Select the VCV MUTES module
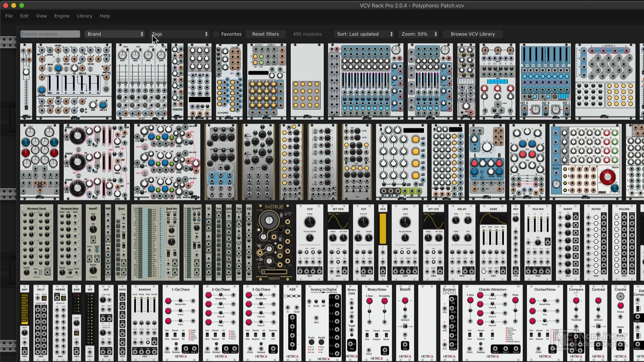 (x=596, y=242)
